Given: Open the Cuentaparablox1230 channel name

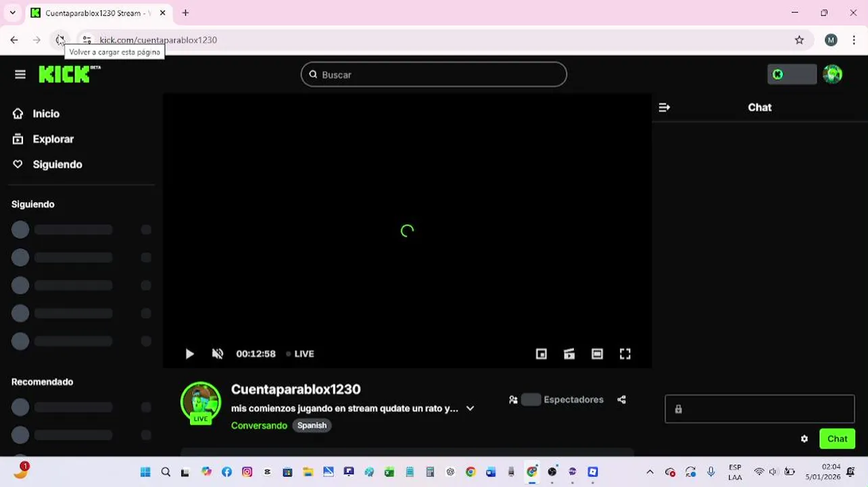Looking at the screenshot, I should (296, 390).
